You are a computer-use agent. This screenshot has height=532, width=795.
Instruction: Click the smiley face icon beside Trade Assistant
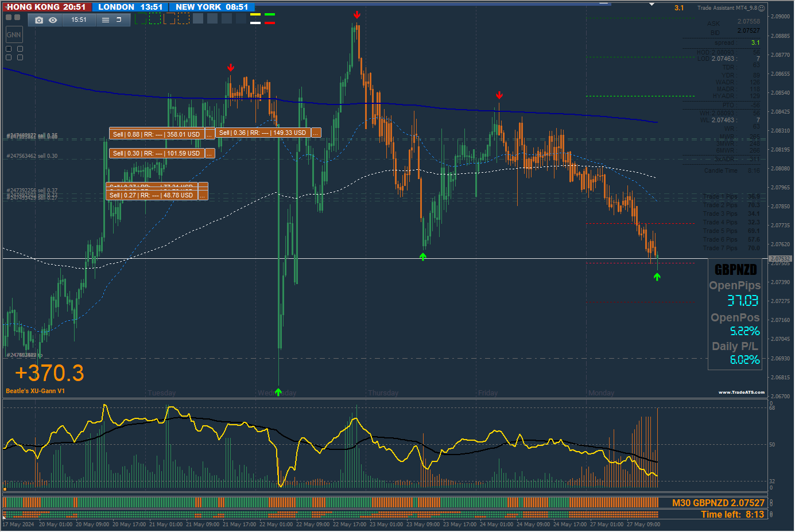762,8
